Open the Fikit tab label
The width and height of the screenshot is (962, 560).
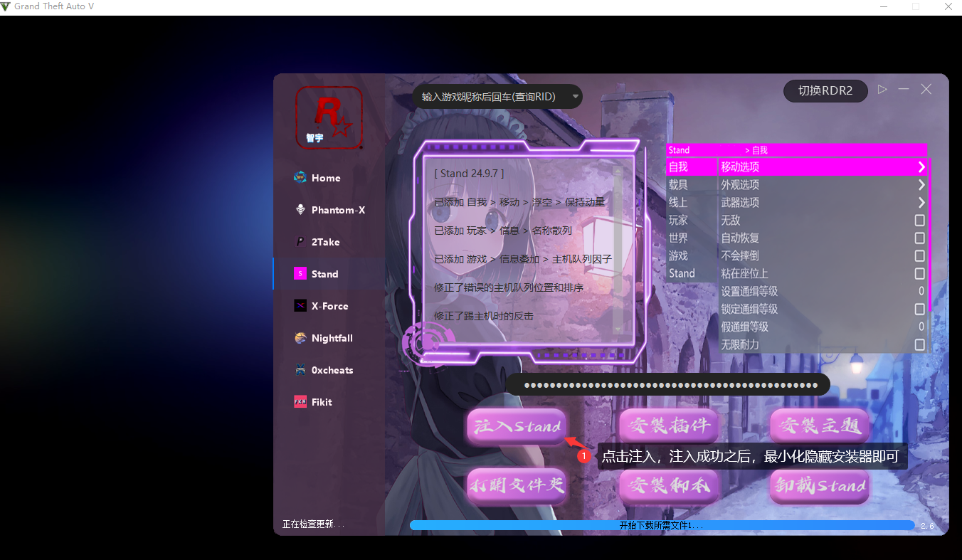[x=322, y=402]
